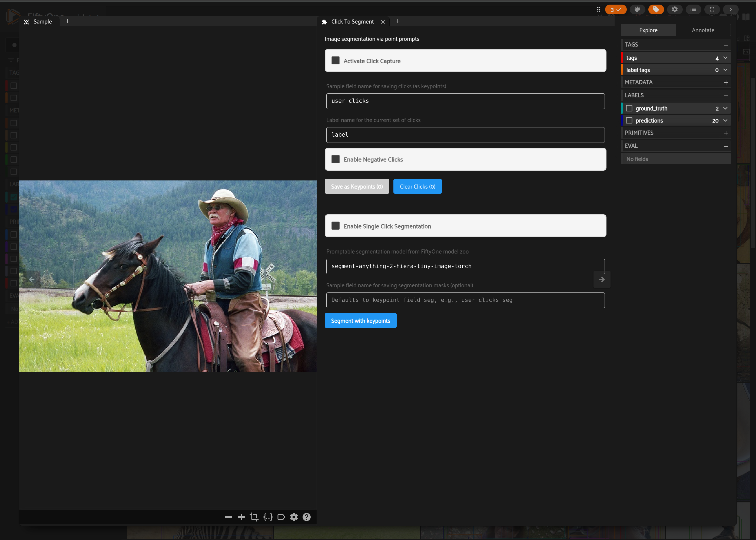Image resolution: width=756 pixels, height=540 pixels.
Task: Open the JSON viewer braces icon
Action: 268,517
